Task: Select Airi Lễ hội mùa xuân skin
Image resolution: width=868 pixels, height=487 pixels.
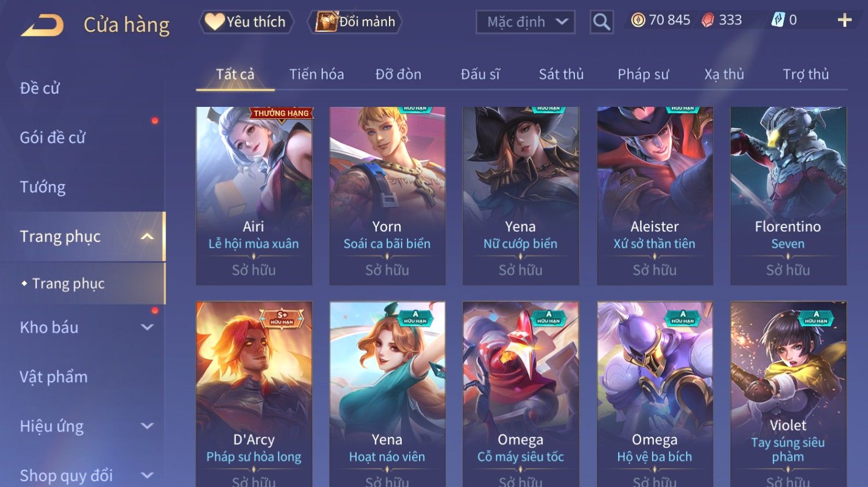Action: (254, 196)
